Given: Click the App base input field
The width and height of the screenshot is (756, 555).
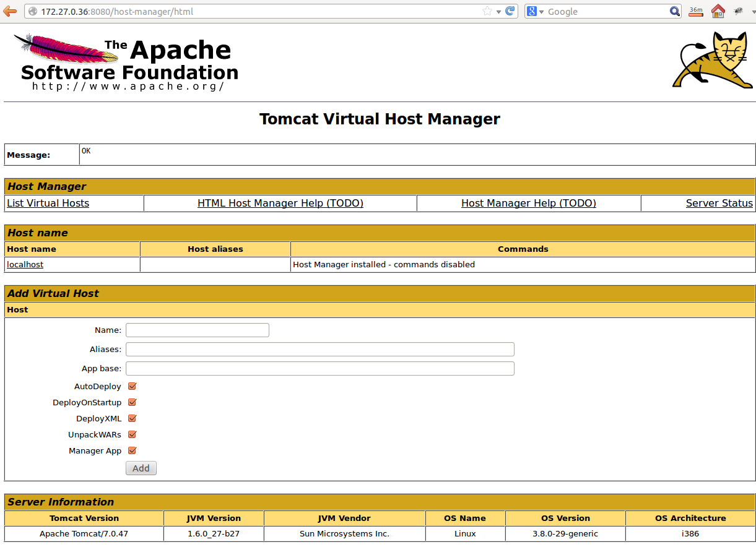Looking at the screenshot, I should pyautogui.click(x=320, y=368).
